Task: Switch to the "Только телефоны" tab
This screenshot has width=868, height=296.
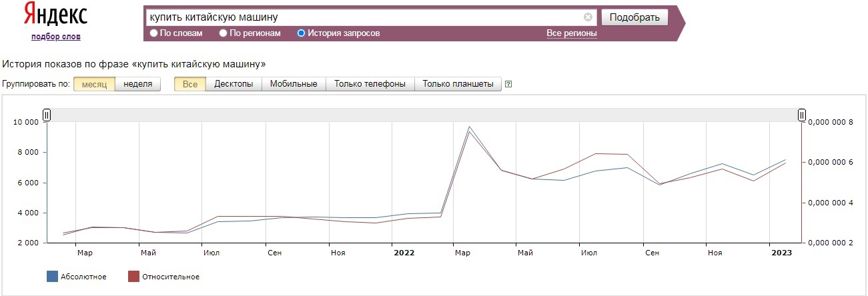Action: coord(370,84)
